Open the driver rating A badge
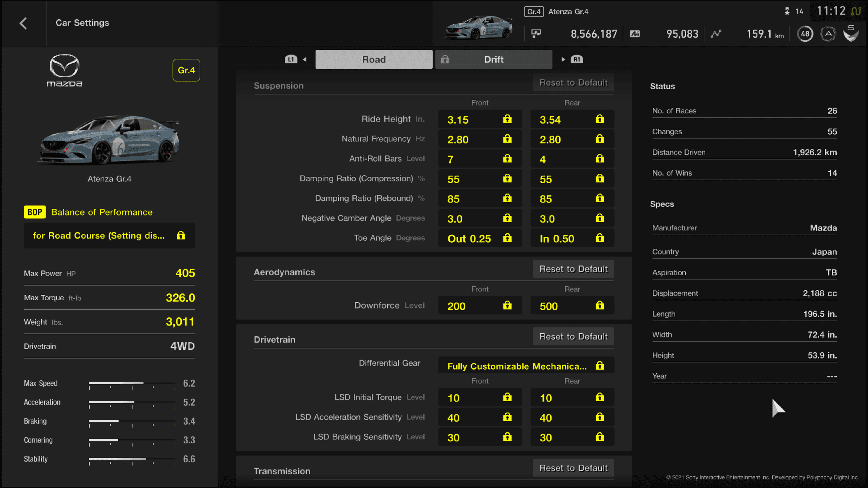 (828, 34)
